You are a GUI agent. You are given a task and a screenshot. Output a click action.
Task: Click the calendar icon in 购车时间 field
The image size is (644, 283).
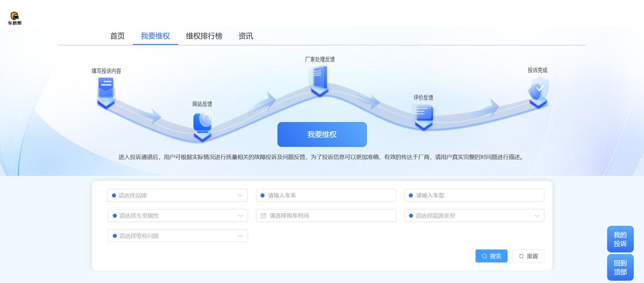(263, 216)
